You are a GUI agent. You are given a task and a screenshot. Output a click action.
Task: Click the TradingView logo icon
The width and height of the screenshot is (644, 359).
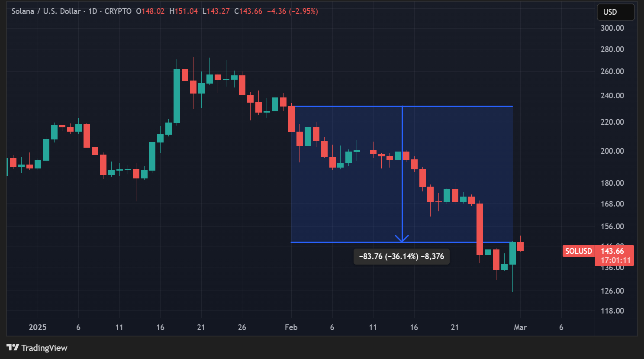(x=13, y=347)
